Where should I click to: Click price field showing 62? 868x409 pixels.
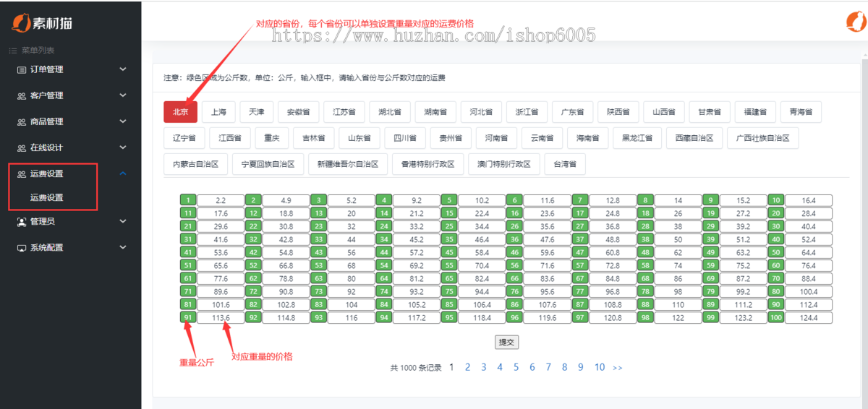tap(678, 252)
